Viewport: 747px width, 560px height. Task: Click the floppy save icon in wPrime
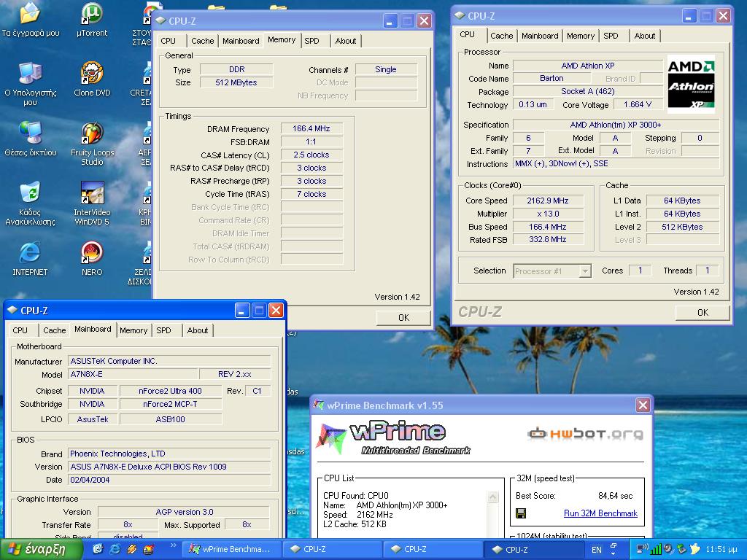521,513
